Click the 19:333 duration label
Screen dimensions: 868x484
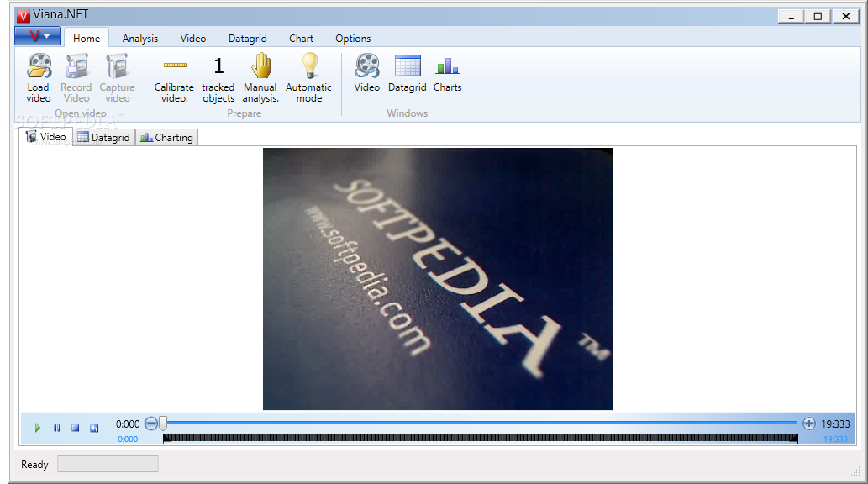[835, 423]
